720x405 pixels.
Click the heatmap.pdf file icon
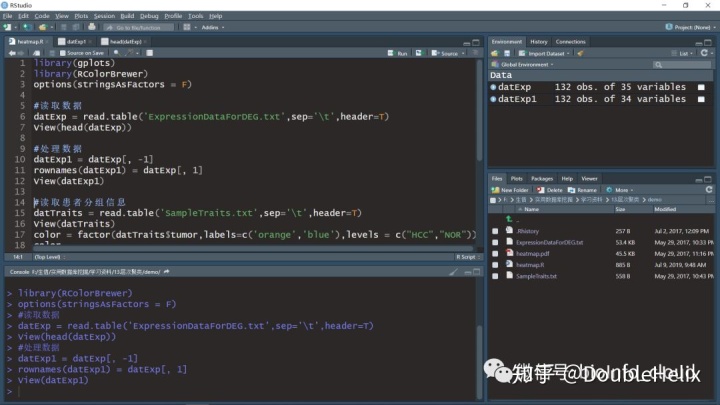click(509, 253)
